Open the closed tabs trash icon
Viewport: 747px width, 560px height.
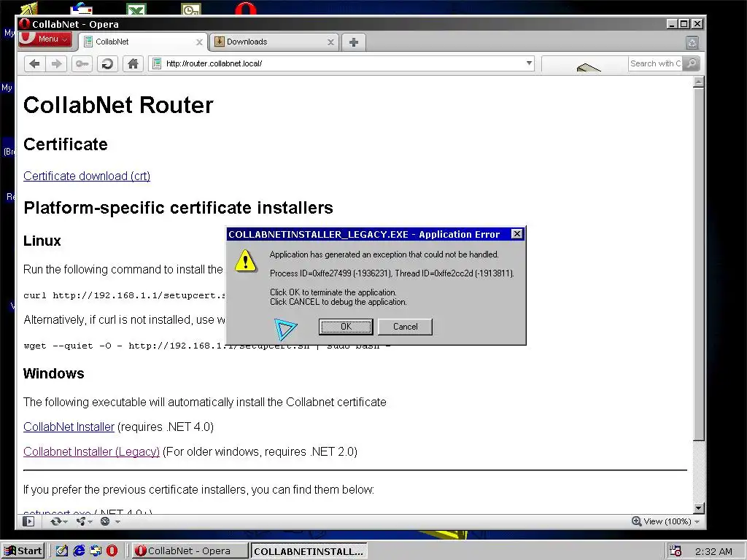(x=692, y=43)
